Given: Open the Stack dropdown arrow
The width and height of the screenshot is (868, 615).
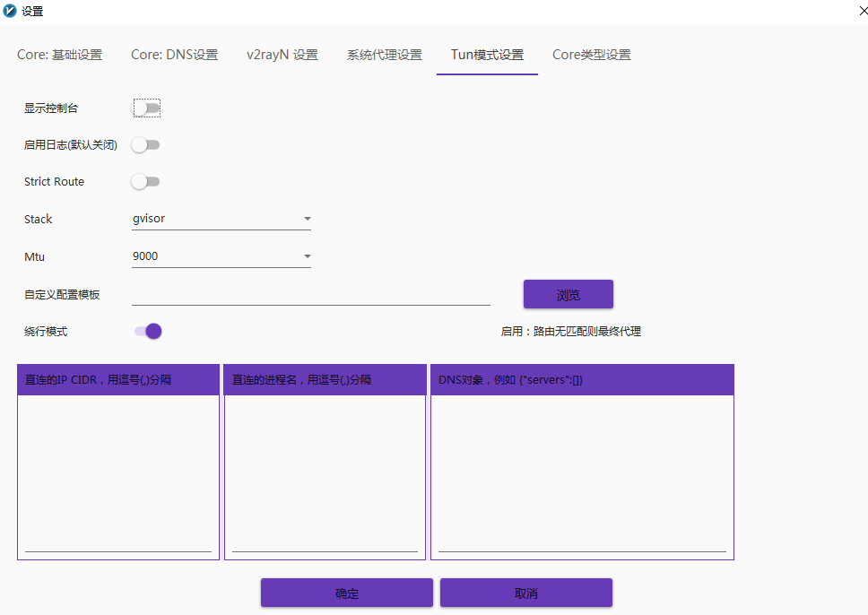Looking at the screenshot, I should (x=308, y=218).
